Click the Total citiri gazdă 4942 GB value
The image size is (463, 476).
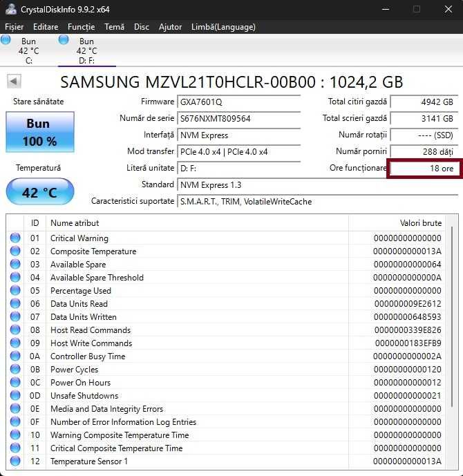424,102
